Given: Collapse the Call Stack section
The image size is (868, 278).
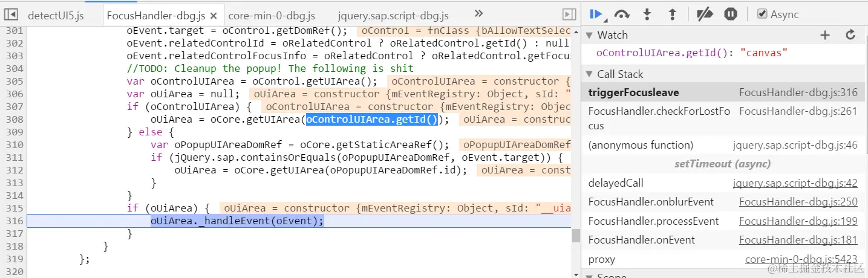Looking at the screenshot, I should (589, 74).
